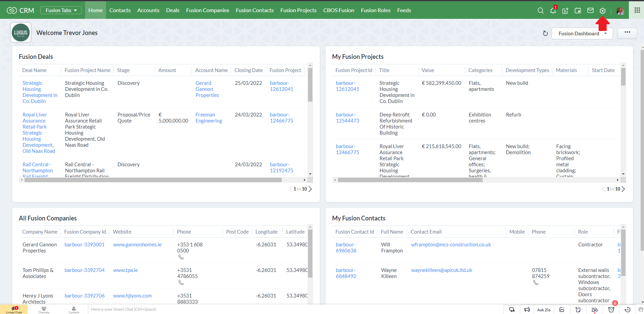Open the Contacts tab in the top bar
Screen dimensions: 644x314
[x=120, y=10]
